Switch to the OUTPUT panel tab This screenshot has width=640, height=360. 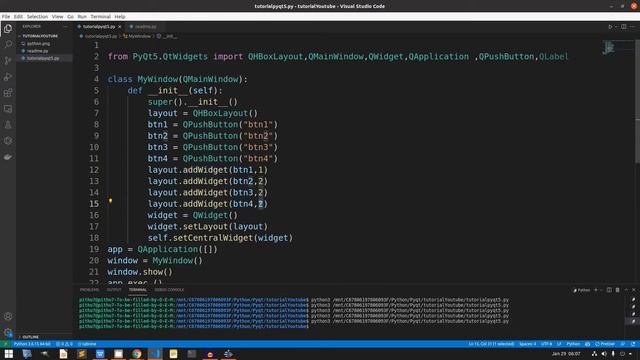114,290
